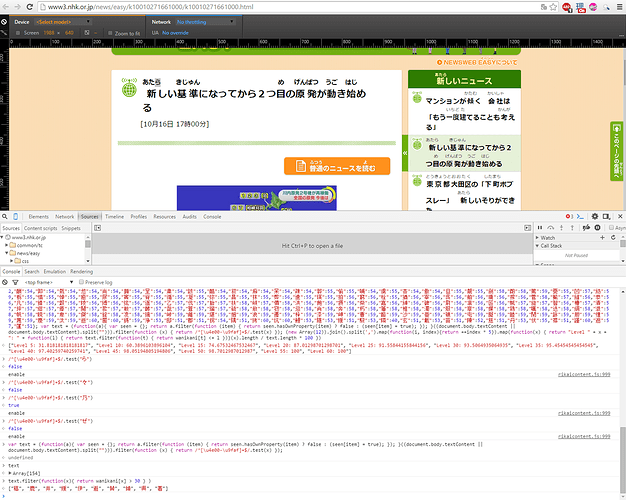The width and height of the screenshot is (626, 500).
Task: Toggle the device mode phone icon
Action: pos(16,216)
